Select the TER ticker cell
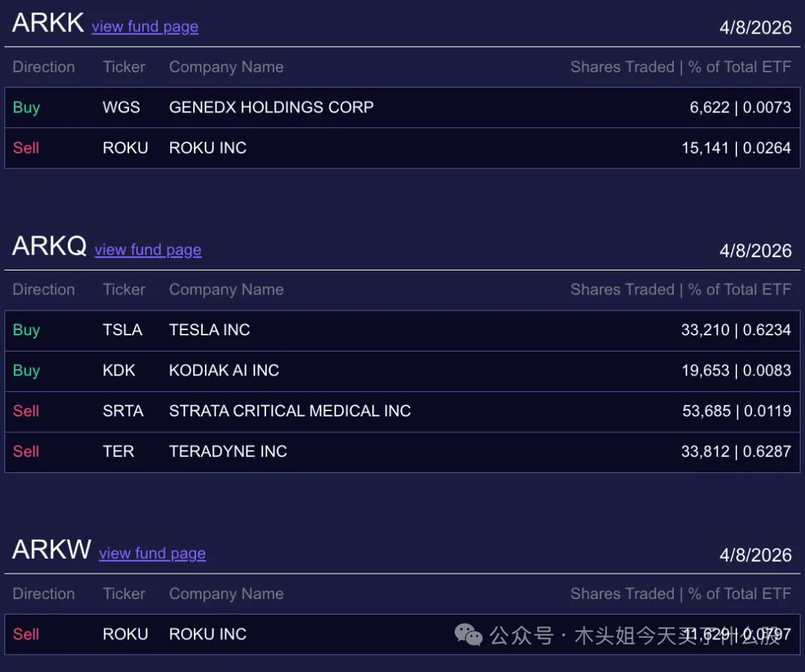 118,451
